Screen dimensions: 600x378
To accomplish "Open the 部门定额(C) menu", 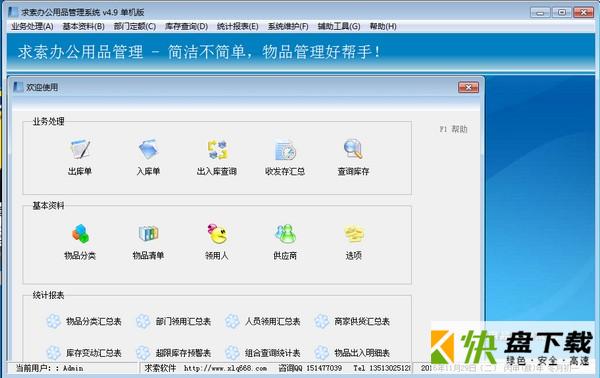I will [x=135, y=26].
